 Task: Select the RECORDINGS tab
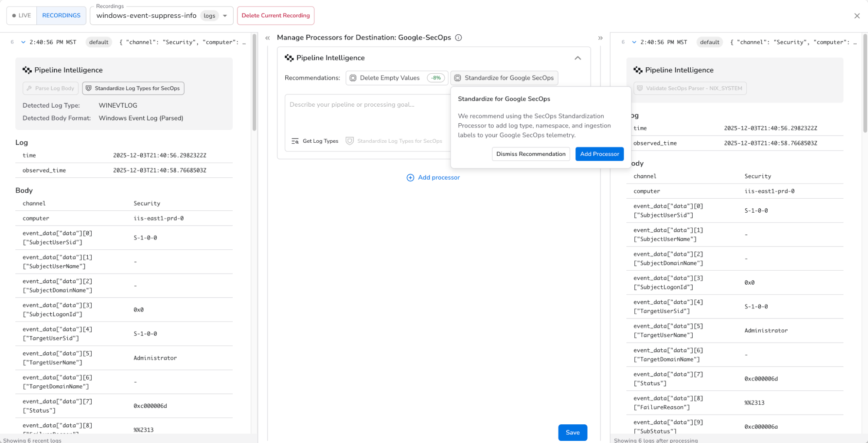coord(61,15)
